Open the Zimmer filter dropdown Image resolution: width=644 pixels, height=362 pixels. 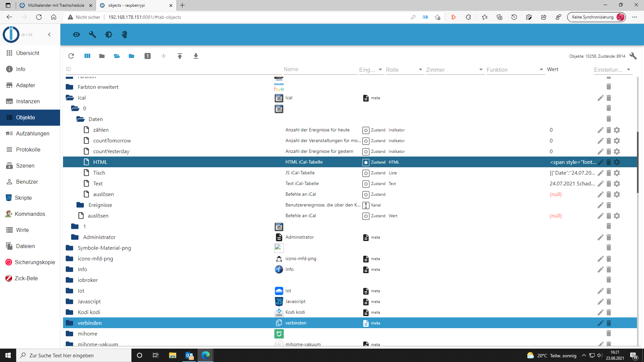pos(454,70)
